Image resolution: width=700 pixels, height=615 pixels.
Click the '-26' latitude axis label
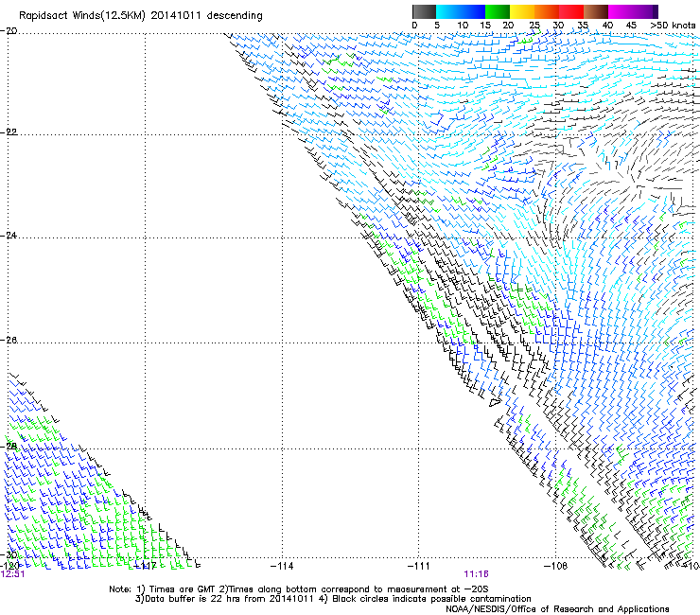9,341
